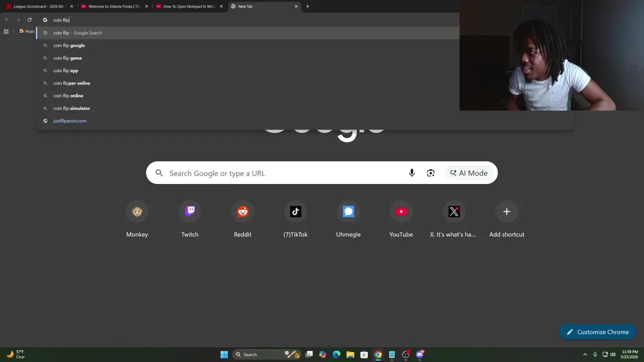Close the League Scoreboard tab
The image size is (644, 362).
(x=71, y=7)
